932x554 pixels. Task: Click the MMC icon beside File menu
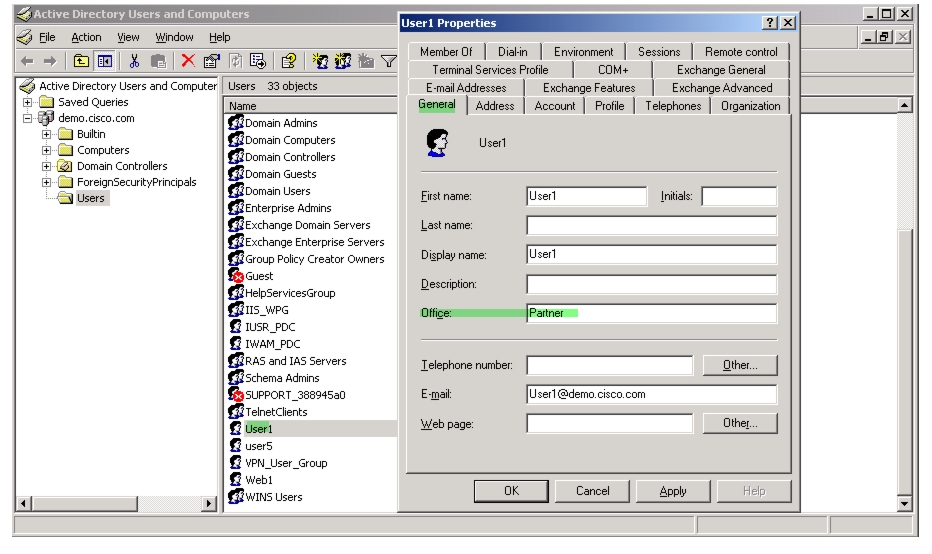[25, 37]
